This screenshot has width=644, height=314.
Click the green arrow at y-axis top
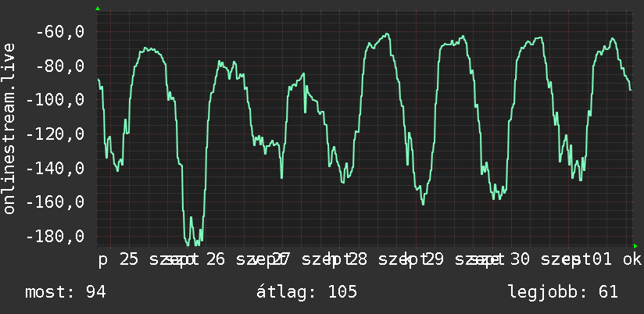(98, 9)
